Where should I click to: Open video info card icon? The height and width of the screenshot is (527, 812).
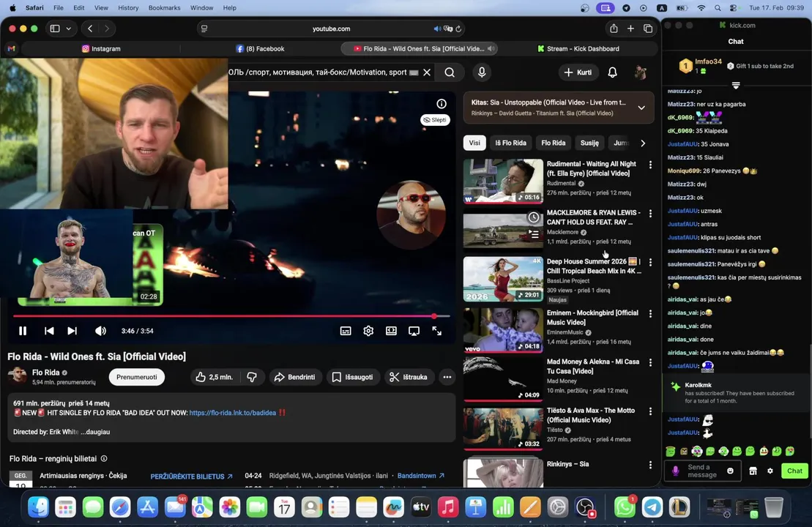(x=442, y=103)
